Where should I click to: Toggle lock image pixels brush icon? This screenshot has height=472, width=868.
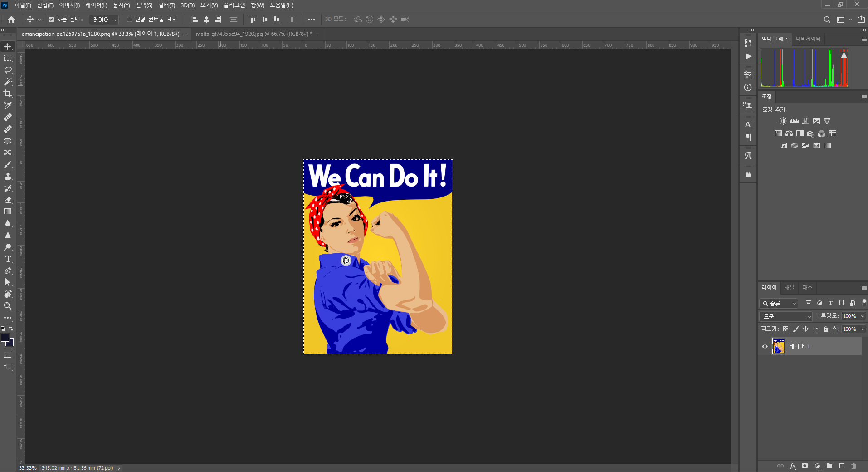click(796, 329)
